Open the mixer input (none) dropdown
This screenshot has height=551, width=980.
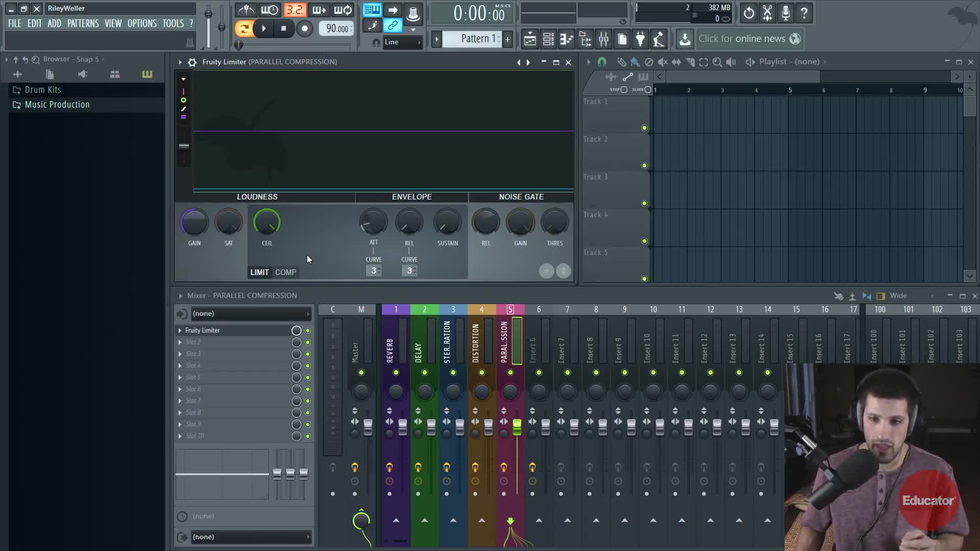250,314
